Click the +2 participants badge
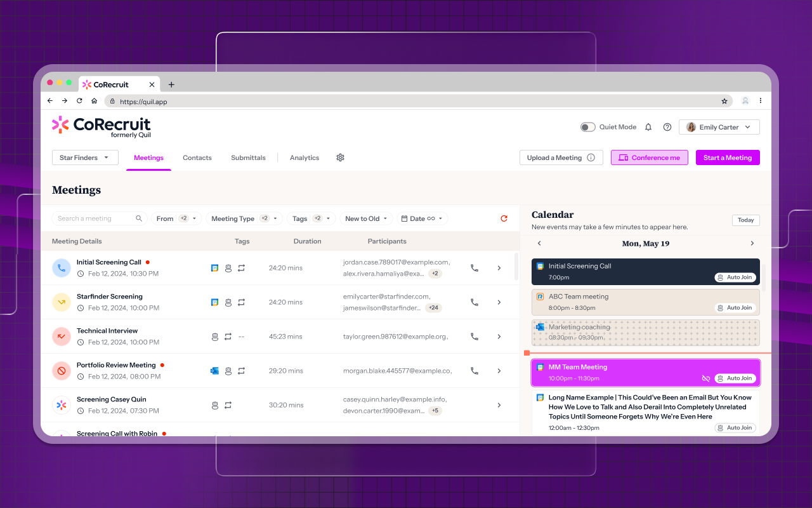The height and width of the screenshot is (508, 812). click(x=435, y=274)
